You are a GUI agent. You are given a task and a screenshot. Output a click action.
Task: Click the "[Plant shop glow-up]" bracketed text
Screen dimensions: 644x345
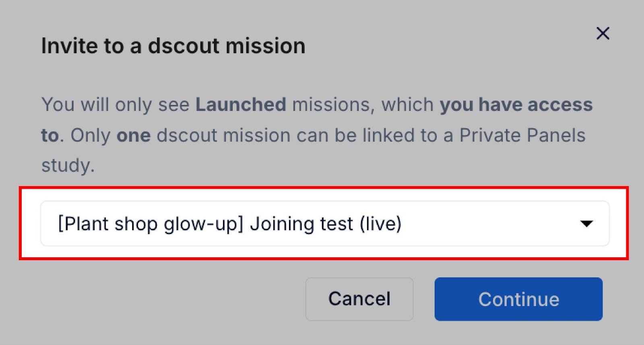pyautogui.click(x=151, y=224)
